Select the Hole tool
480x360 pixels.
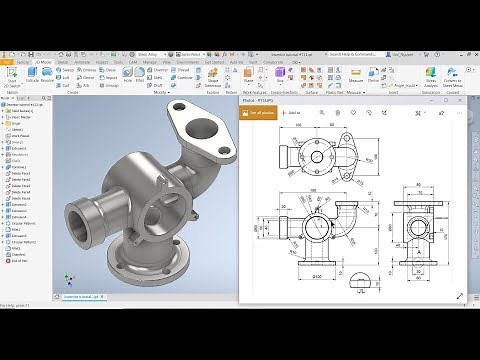pos(128,75)
